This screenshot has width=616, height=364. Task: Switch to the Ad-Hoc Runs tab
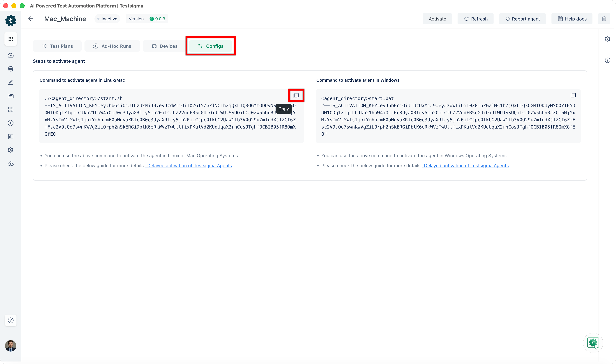[x=112, y=46]
